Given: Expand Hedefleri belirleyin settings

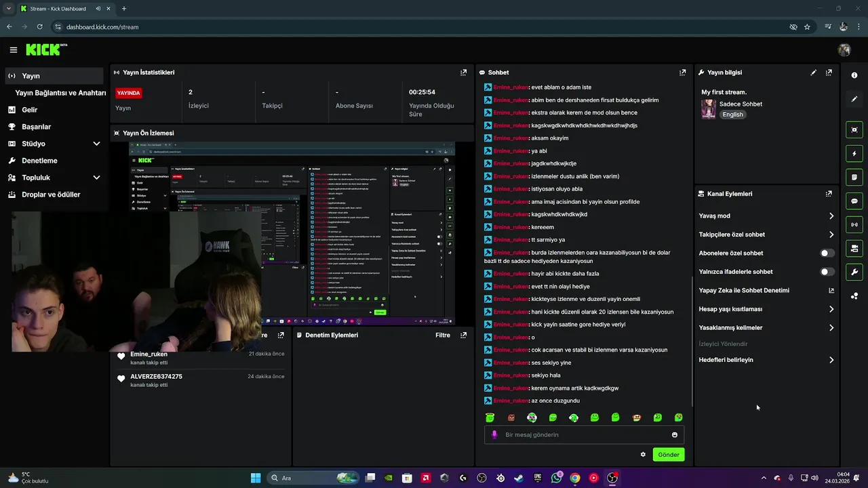Looking at the screenshot, I should click(x=831, y=360).
